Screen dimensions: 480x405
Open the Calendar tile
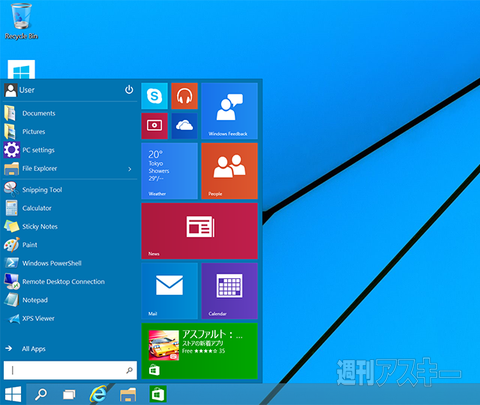click(x=229, y=291)
